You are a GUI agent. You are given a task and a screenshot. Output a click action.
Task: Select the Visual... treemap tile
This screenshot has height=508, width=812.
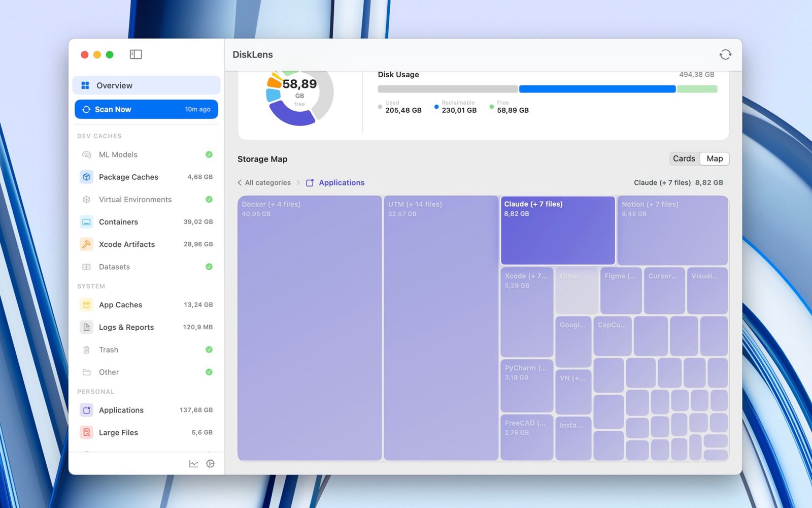(707, 291)
